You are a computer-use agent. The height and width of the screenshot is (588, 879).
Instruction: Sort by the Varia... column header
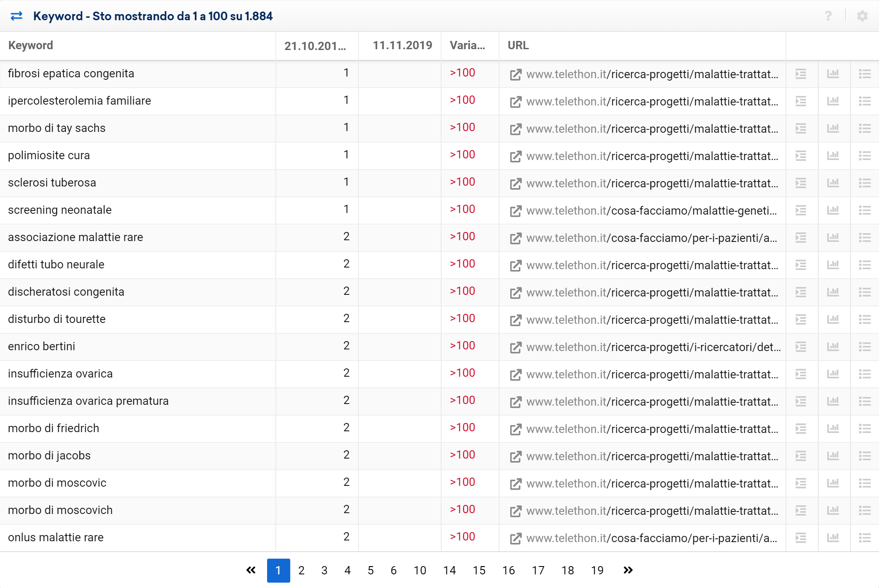point(468,45)
